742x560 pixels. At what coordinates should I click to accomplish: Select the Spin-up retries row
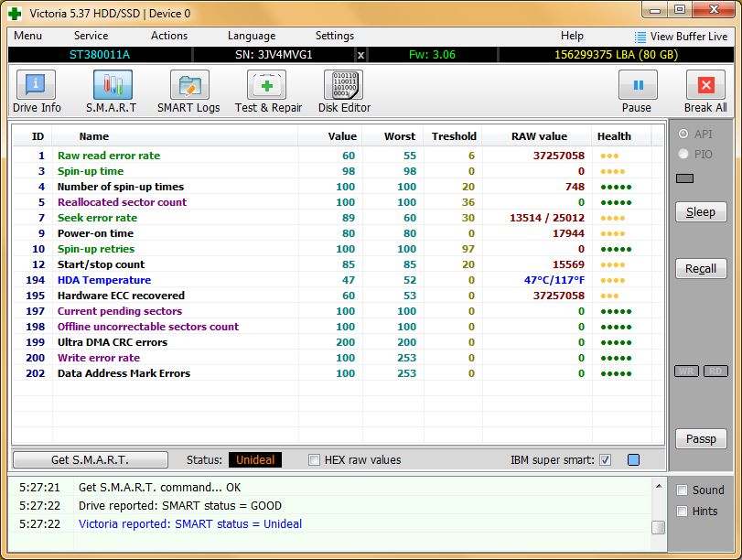tap(338, 249)
